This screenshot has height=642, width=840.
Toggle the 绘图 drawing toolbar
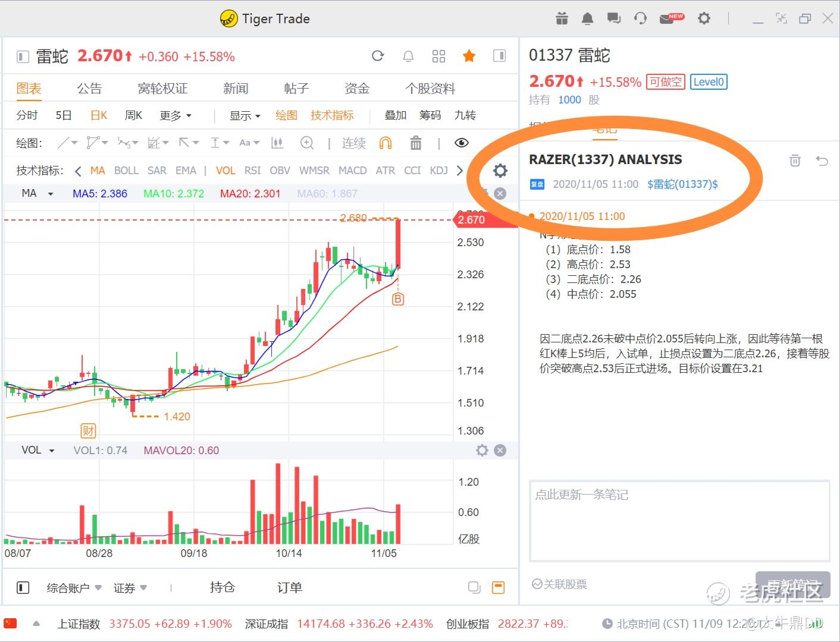tap(286, 115)
